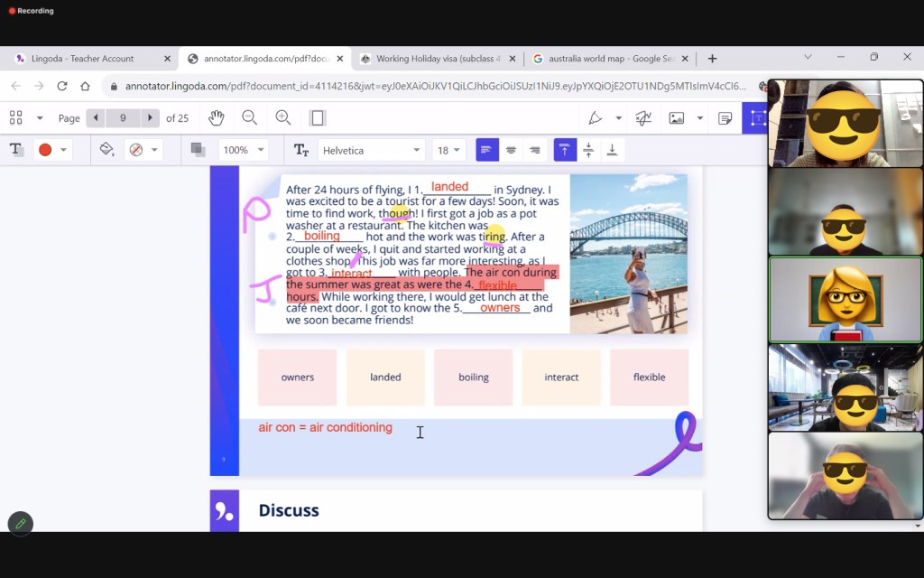Select the signature tool icon
924x578 pixels.
[643, 118]
